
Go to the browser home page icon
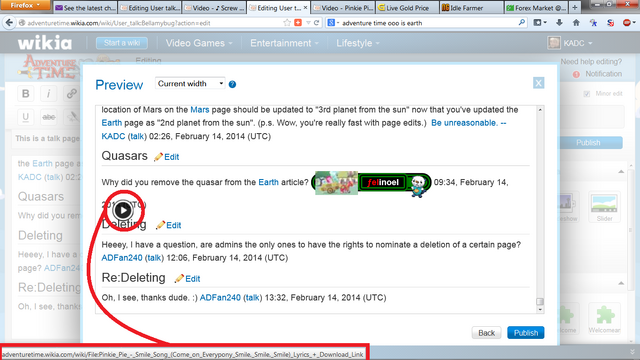(576, 23)
